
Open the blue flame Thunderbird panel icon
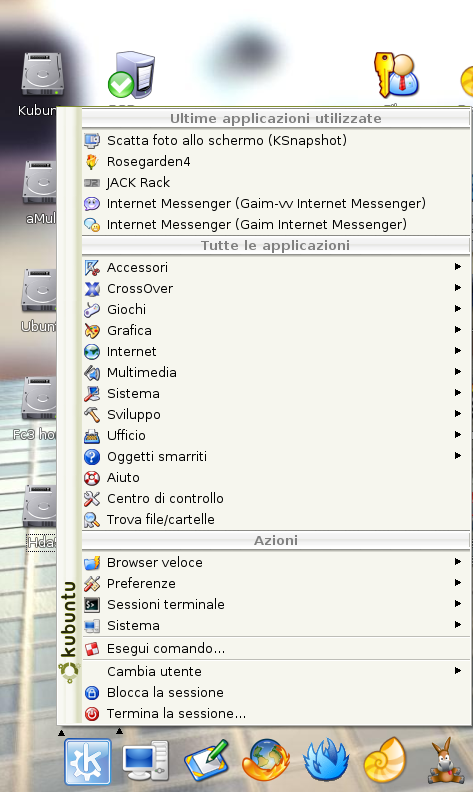pos(326,760)
